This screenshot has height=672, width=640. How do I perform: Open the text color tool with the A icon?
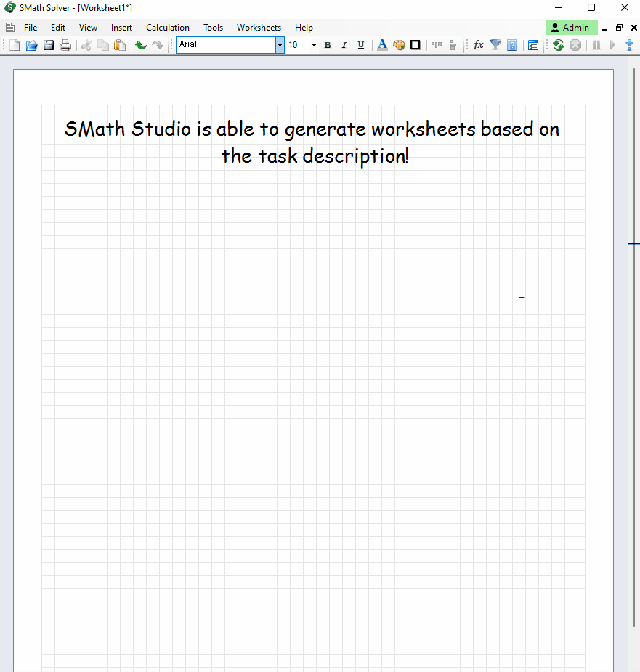click(x=382, y=45)
